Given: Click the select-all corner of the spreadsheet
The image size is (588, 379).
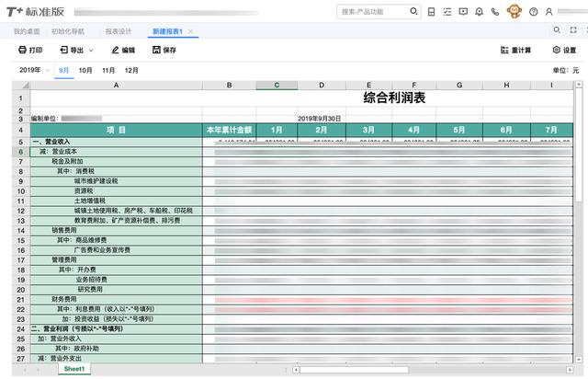Looking at the screenshot, I should pyautogui.click(x=21, y=86).
